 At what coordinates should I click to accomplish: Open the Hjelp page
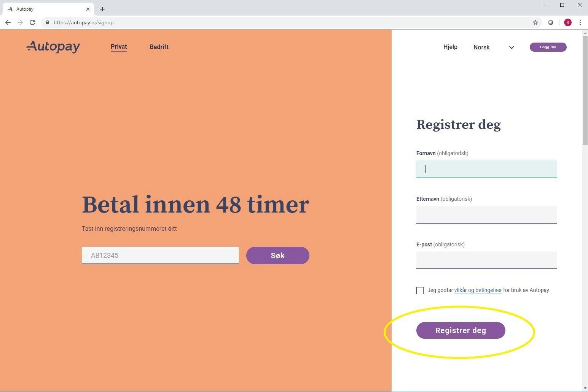tap(450, 47)
